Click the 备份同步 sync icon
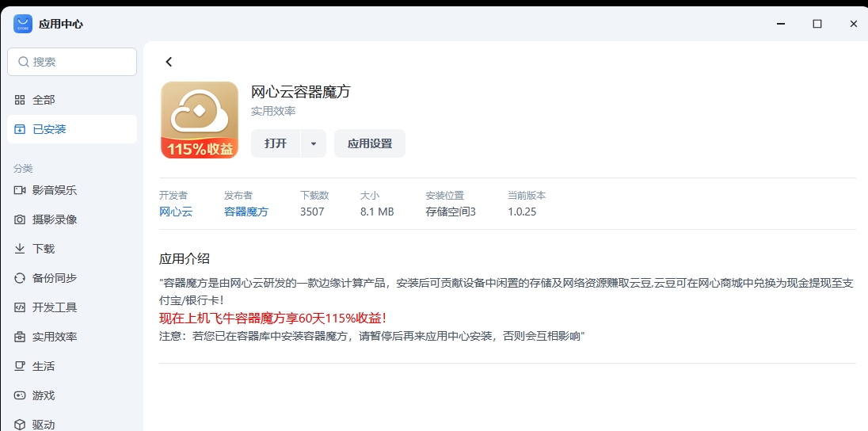 [20, 278]
